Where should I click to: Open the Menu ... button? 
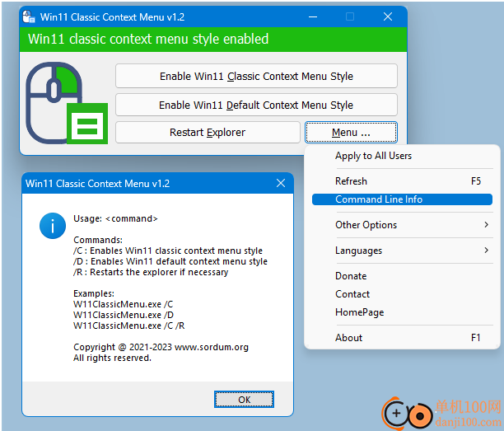[x=351, y=132]
